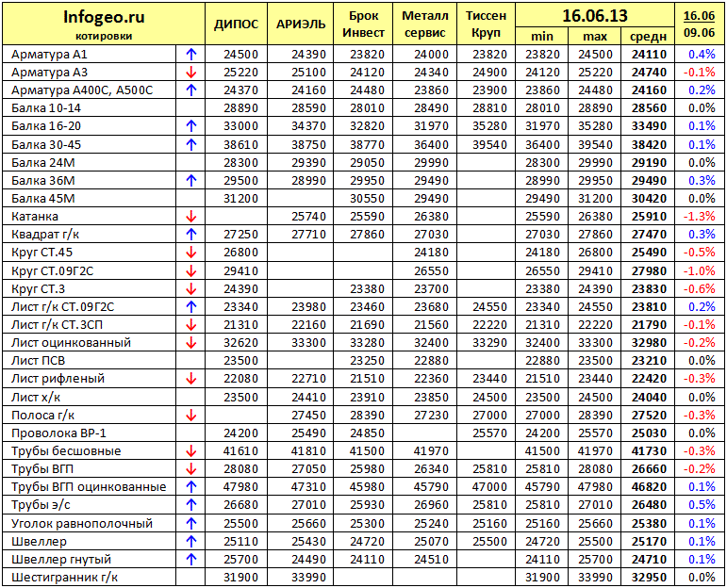The width and height of the screenshot is (727, 588).
Task: Click the up arrow in Балка 30-45 row
Action: [x=191, y=144]
